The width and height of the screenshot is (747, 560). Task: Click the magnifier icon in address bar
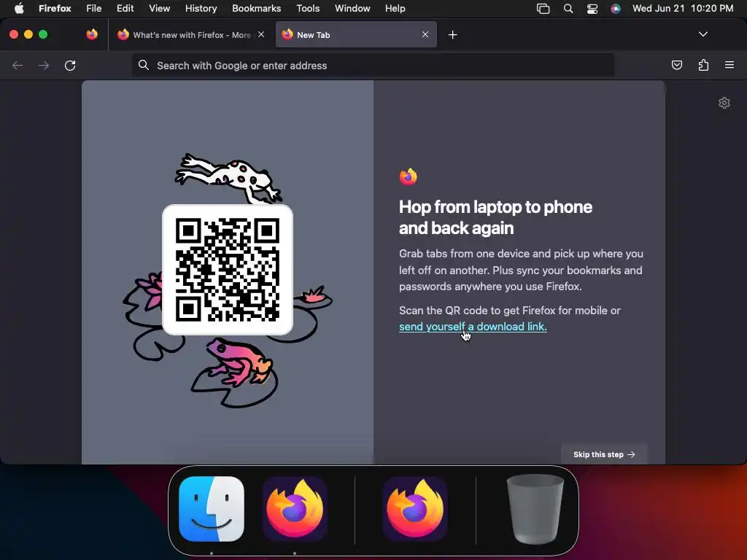click(x=144, y=65)
